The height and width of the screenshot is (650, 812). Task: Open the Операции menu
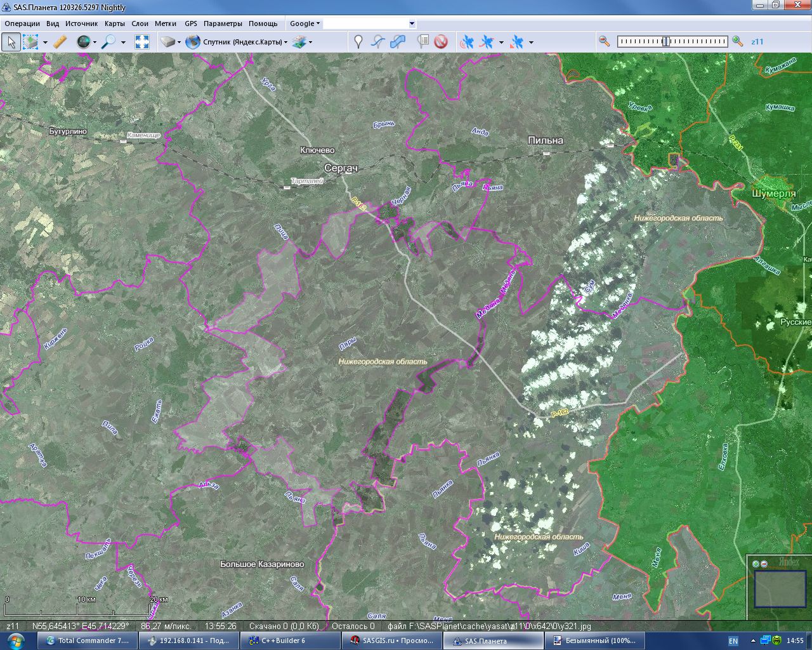tap(22, 23)
